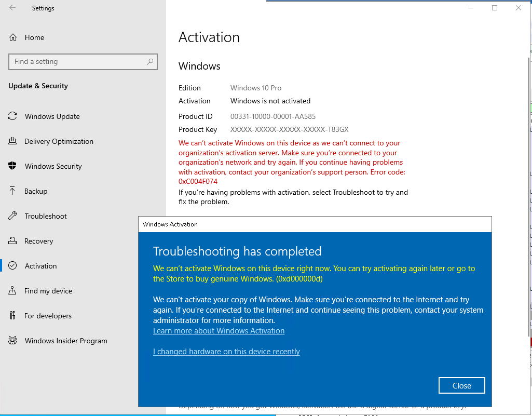The image size is (532, 416).
Task: Click the Product Key value ending T83GX
Action: (290, 129)
